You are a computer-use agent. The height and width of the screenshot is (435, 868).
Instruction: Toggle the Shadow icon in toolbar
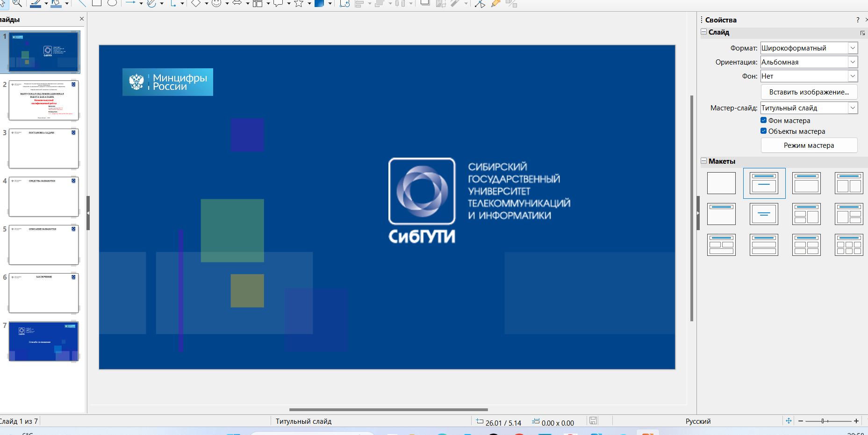[x=425, y=3]
